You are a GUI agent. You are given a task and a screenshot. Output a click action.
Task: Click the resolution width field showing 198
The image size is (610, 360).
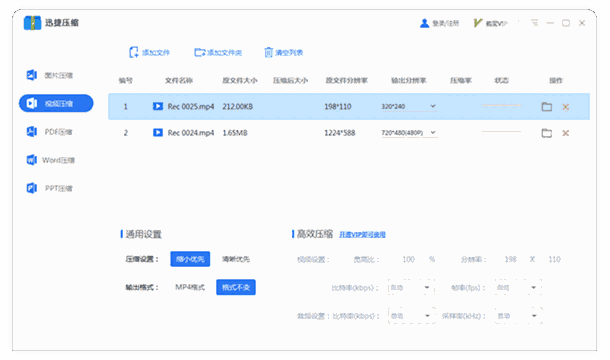tap(510, 259)
